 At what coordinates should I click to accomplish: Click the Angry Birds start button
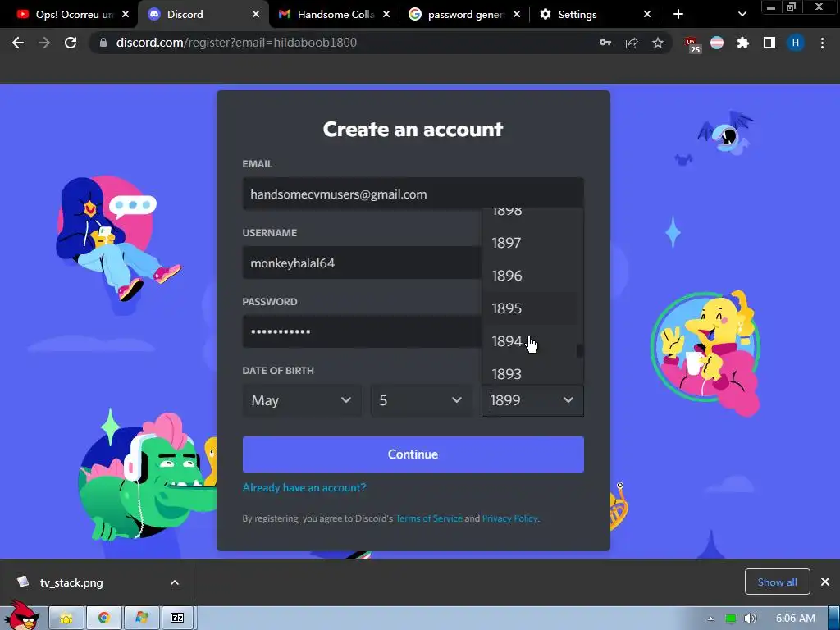(22, 615)
